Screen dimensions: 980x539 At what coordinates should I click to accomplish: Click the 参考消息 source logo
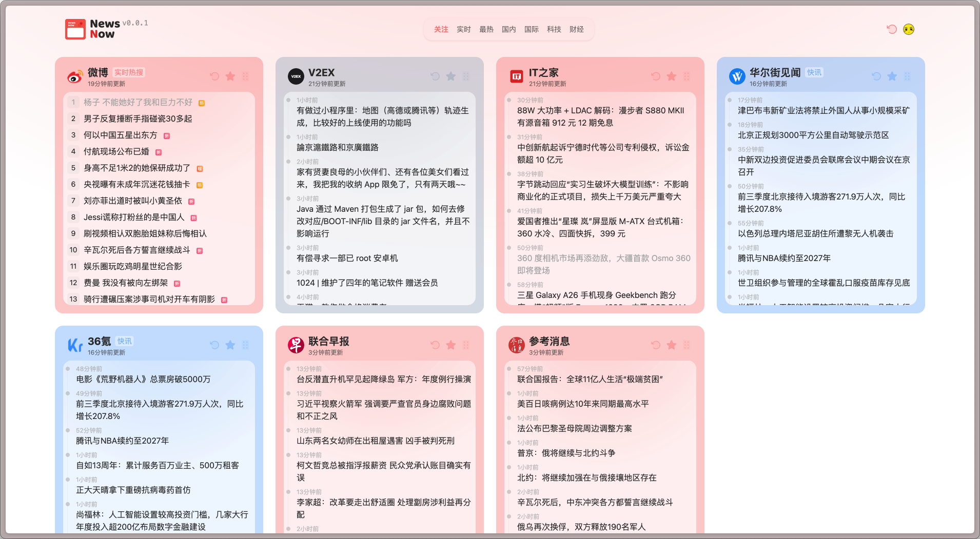[517, 345]
